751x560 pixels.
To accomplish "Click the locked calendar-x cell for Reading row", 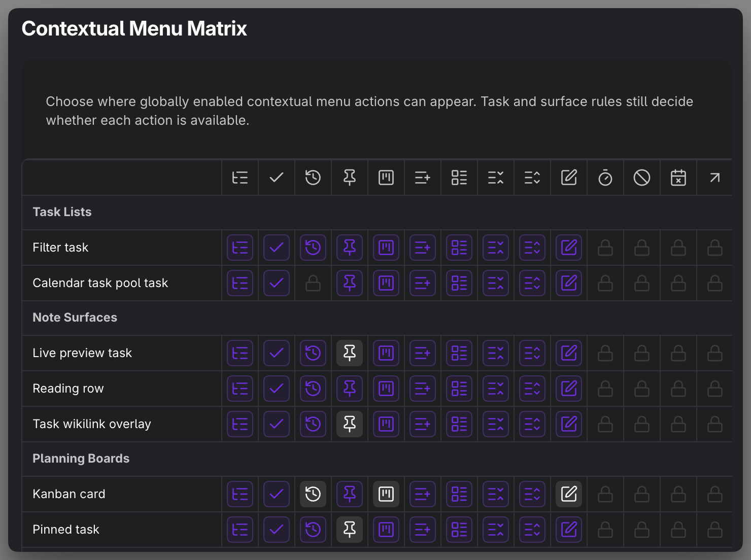I will click(678, 389).
